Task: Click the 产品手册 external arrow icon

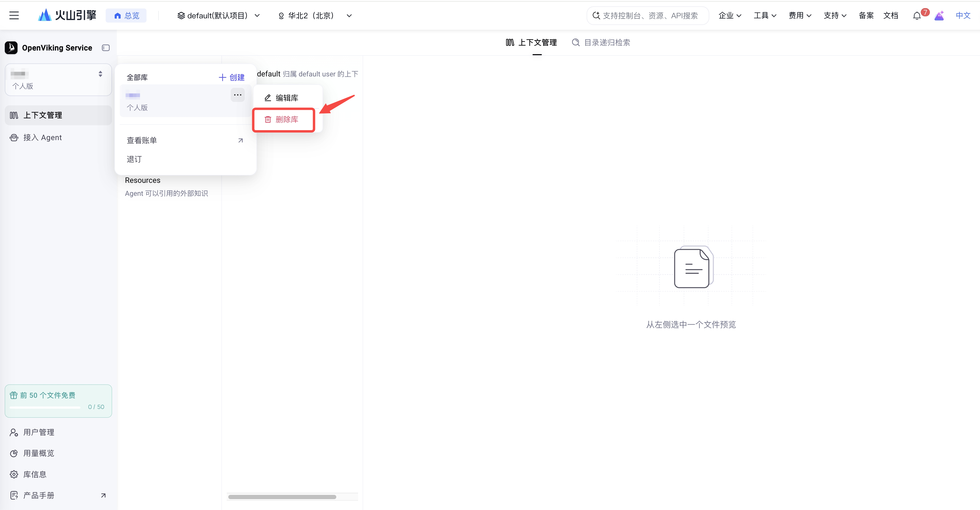Action: point(103,496)
